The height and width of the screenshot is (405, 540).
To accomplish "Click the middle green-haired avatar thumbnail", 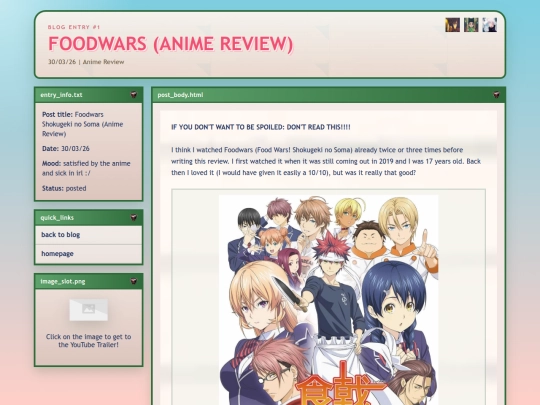I will click(x=471, y=25).
